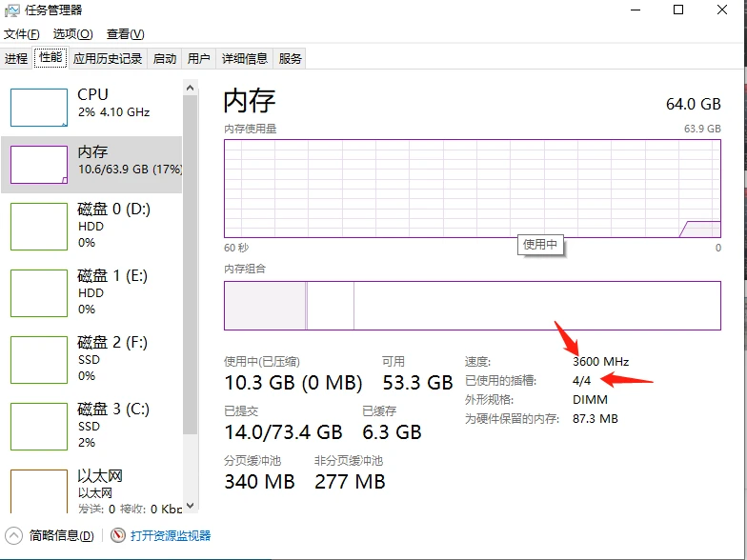Screen dimensions: 747x560
Task: Switch to the 应用历史记录 tab
Action: [x=108, y=59]
